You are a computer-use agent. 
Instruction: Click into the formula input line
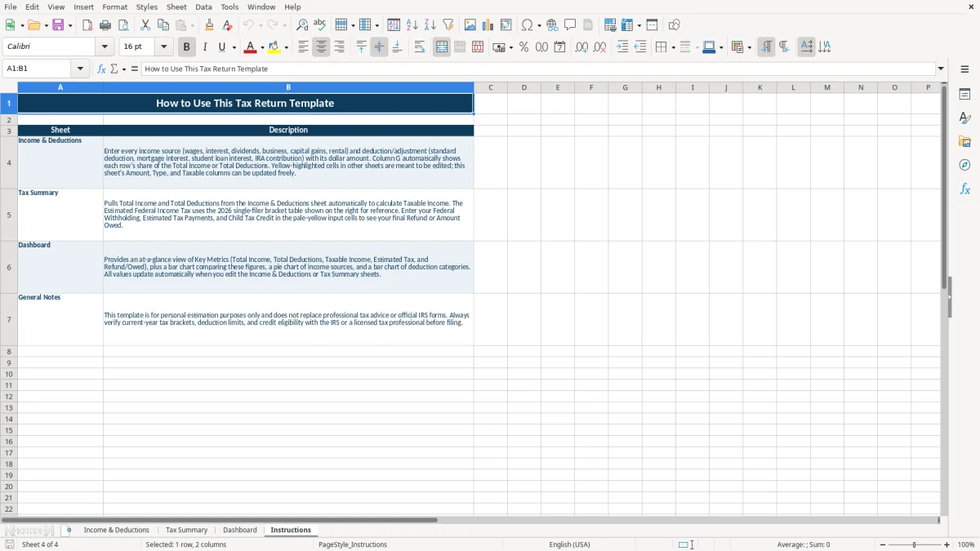click(539, 69)
